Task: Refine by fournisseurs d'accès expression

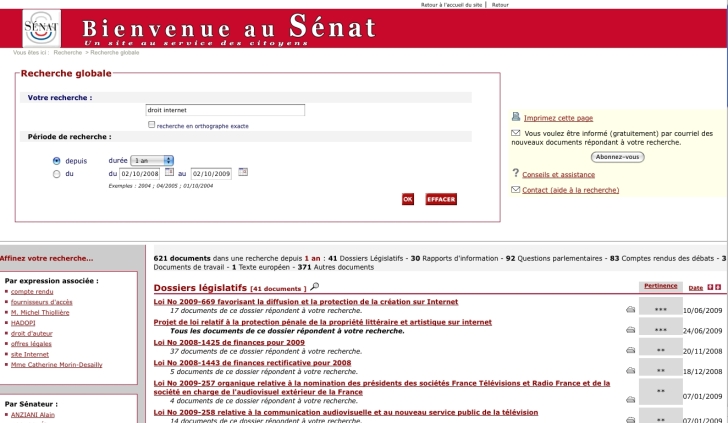Action: pyautogui.click(x=42, y=302)
